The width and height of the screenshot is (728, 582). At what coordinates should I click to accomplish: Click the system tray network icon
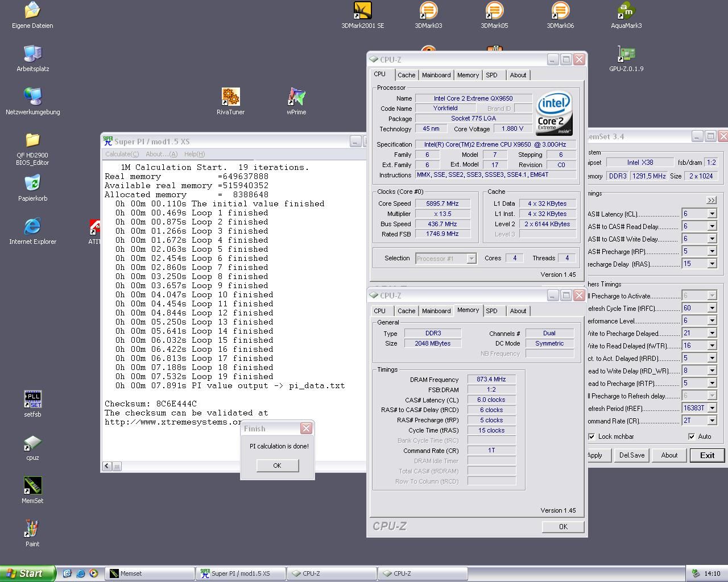695,573
